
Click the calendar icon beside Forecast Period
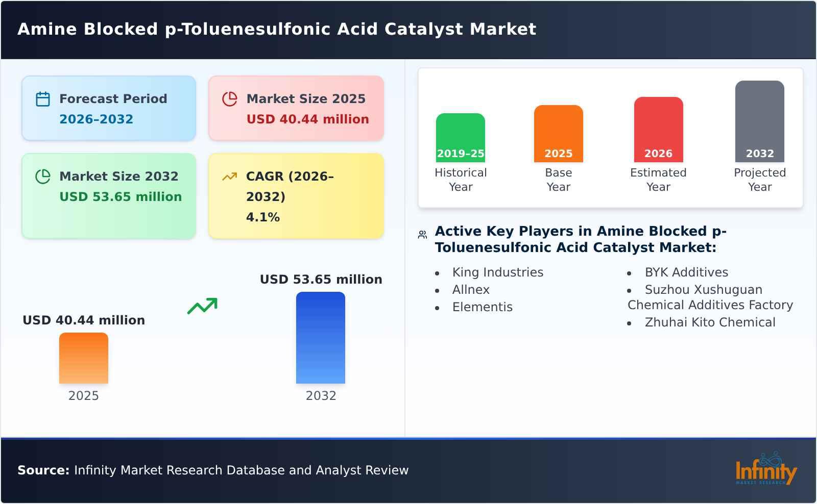click(x=43, y=98)
